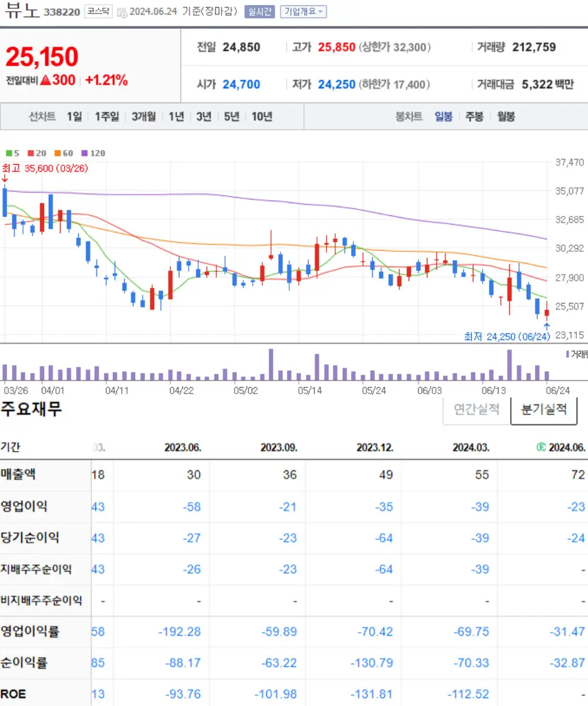Click the stock name 뷰노
Screen dimensions: 588x706
pos(21,11)
